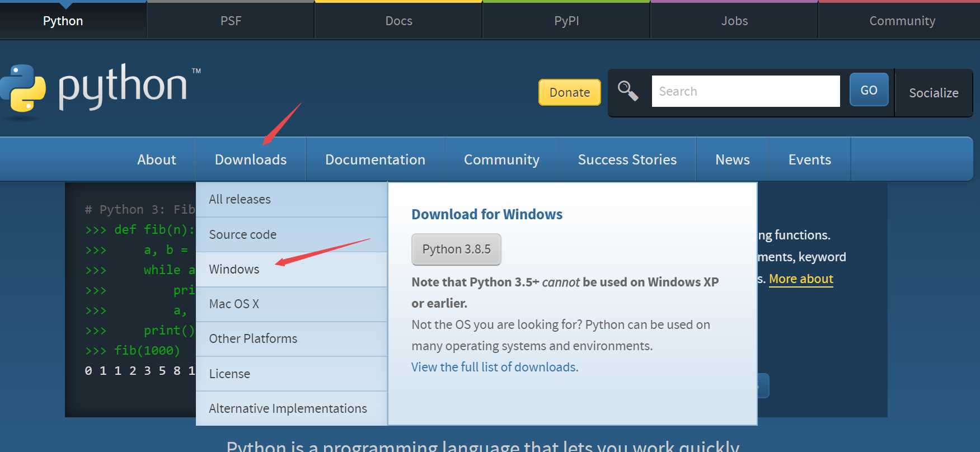Open the Socialize menu
The image size is (980, 452).
(934, 93)
